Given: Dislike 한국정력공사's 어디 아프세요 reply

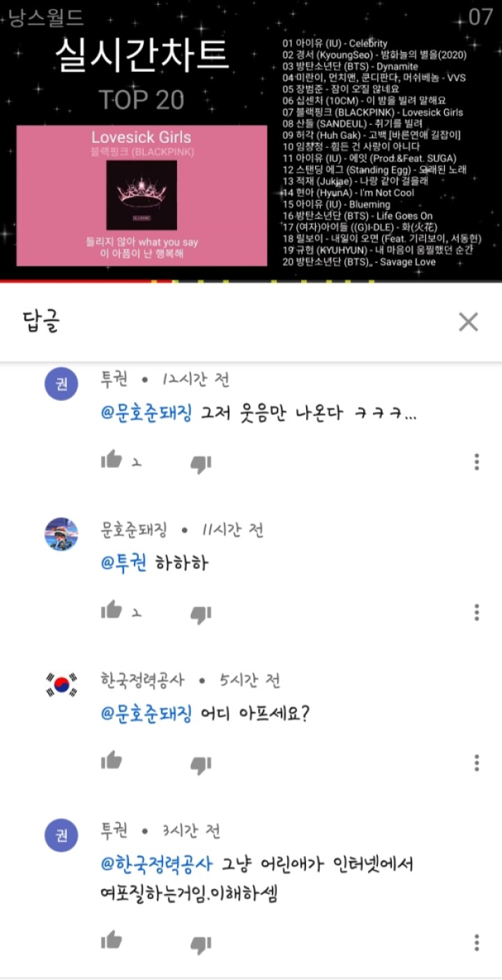Looking at the screenshot, I should coord(201,764).
